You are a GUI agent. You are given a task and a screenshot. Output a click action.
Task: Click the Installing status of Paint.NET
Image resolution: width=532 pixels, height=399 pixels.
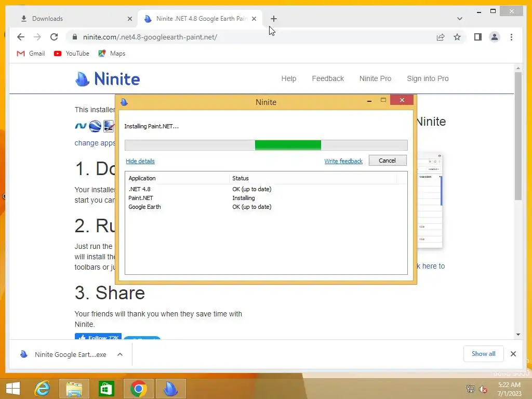click(x=243, y=198)
